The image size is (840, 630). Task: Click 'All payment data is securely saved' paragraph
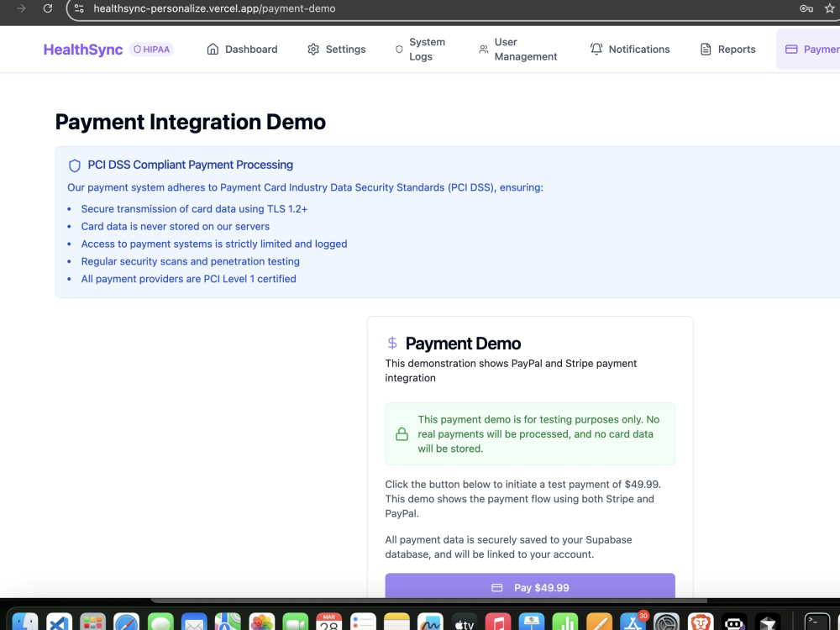(508, 547)
